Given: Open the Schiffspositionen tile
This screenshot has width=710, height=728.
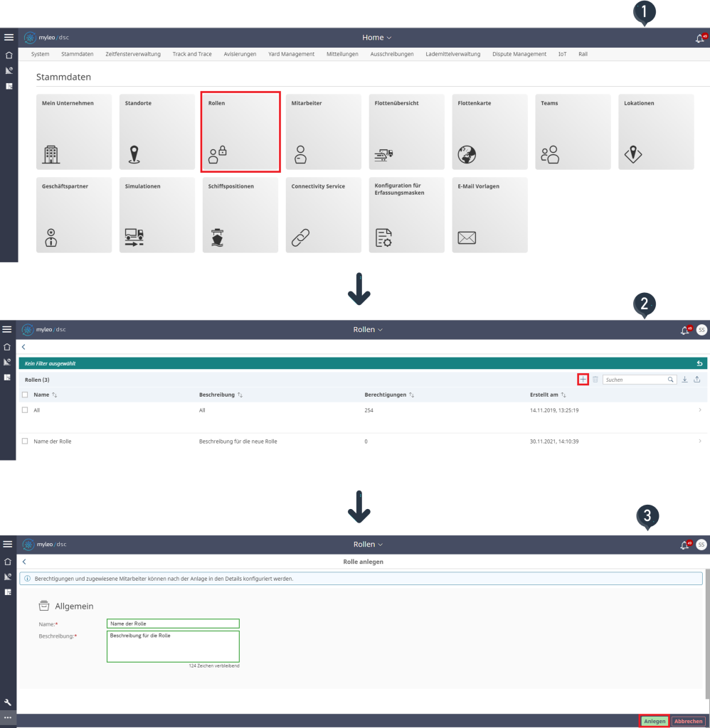Looking at the screenshot, I should [240, 215].
